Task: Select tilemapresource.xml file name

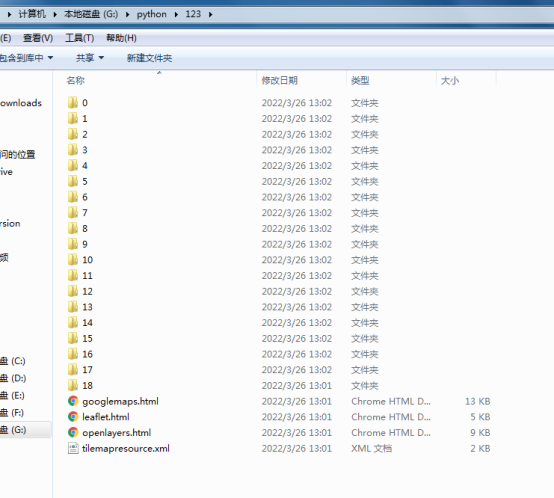Action: click(126, 449)
